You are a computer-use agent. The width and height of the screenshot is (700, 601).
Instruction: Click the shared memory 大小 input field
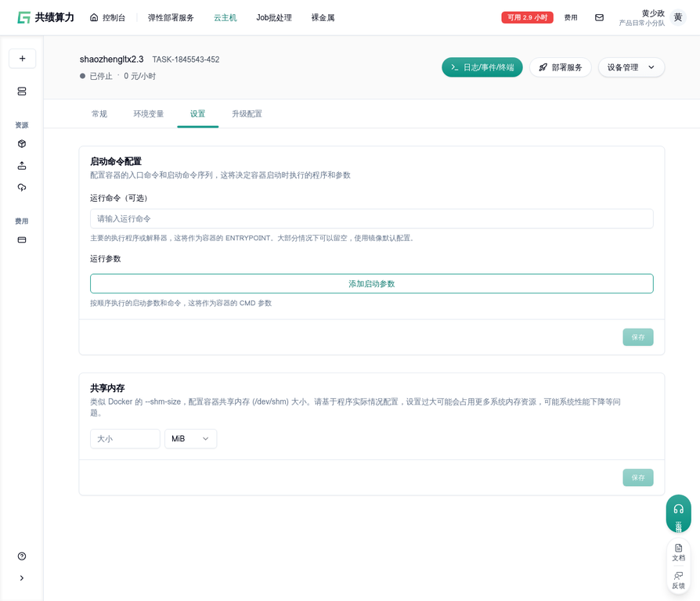coord(125,439)
